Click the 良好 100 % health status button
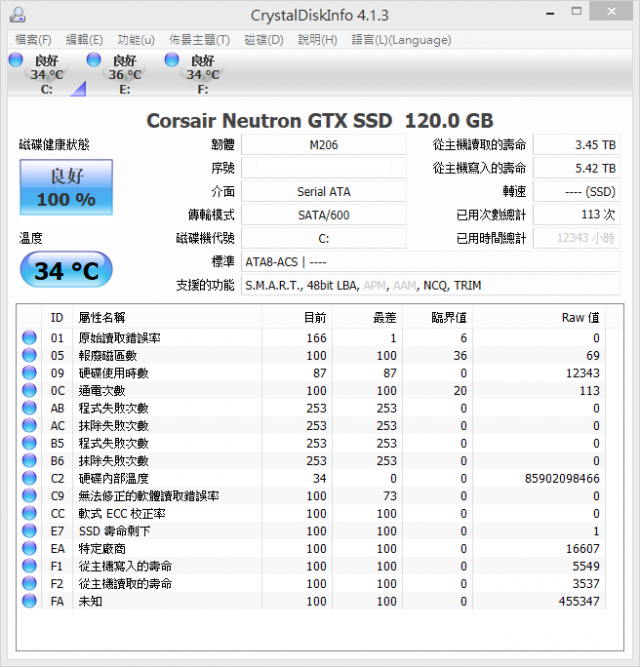Viewport: 640px width, 668px height. [x=66, y=187]
